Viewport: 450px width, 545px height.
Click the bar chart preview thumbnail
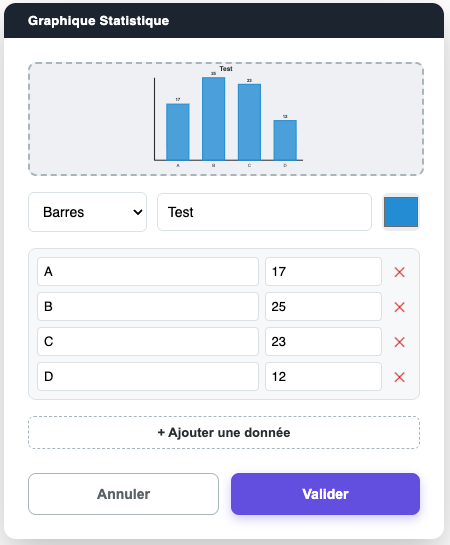226,119
